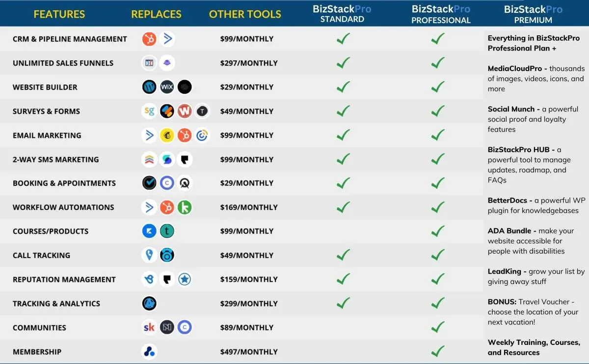
Task: Click Professional checkmark for Communities
Action: coord(438,327)
